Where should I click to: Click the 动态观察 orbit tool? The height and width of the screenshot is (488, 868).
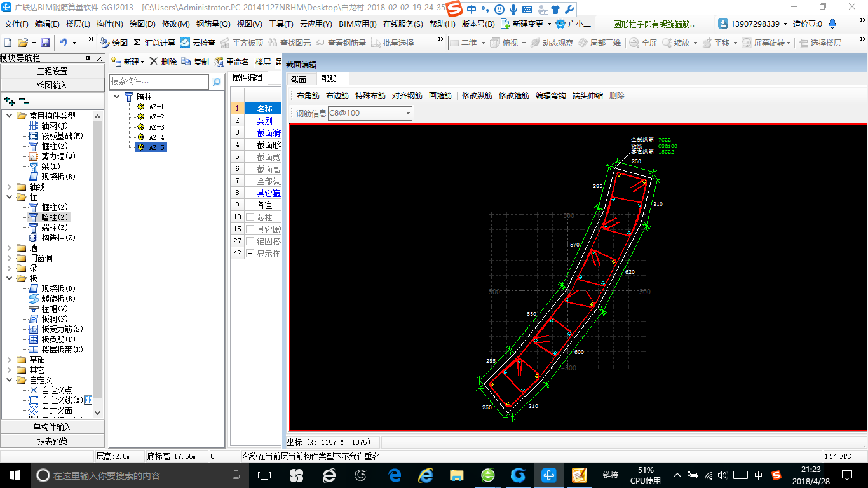coord(552,43)
